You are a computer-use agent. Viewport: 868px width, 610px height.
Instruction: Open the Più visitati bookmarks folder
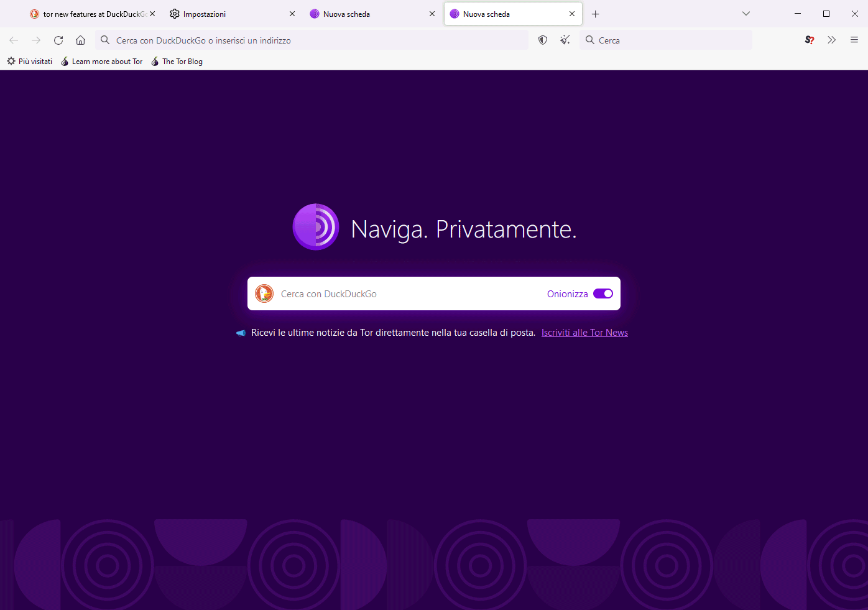pyautogui.click(x=30, y=62)
